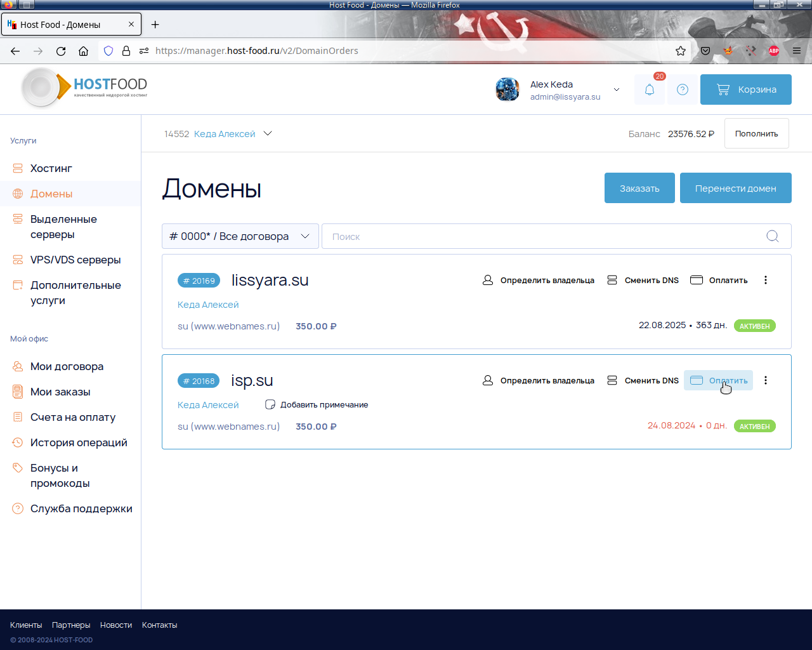Click the Firefox reload page button

[x=61, y=51]
